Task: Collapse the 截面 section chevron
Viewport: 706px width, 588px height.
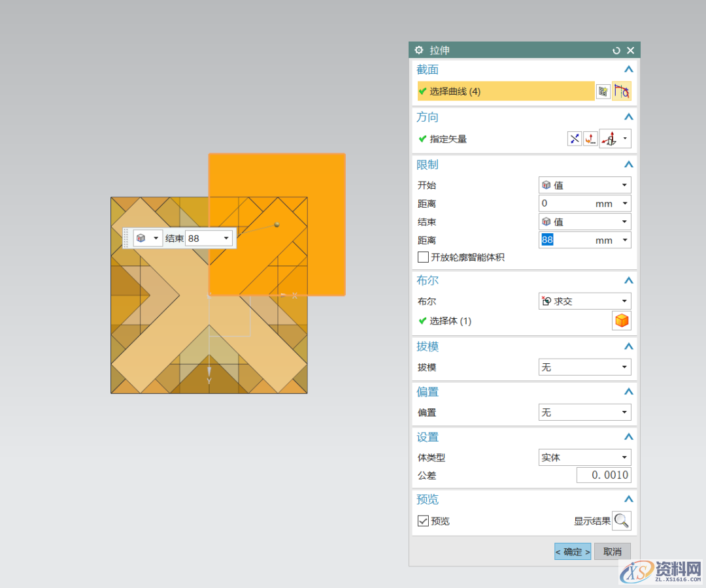Action: (628, 69)
